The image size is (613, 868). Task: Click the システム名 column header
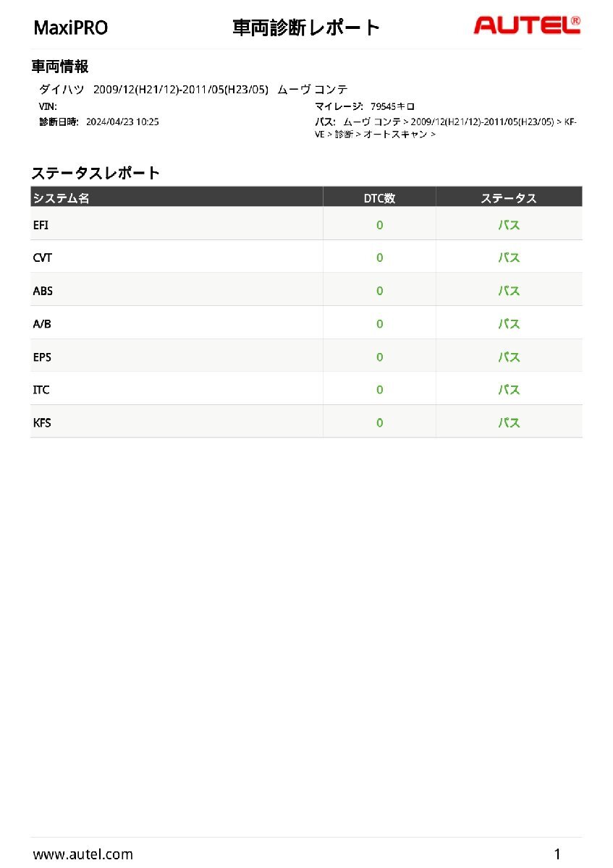(x=62, y=198)
